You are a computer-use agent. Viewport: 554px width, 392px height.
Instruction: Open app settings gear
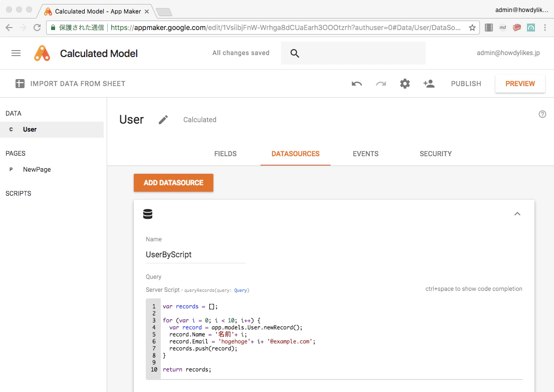pos(405,84)
